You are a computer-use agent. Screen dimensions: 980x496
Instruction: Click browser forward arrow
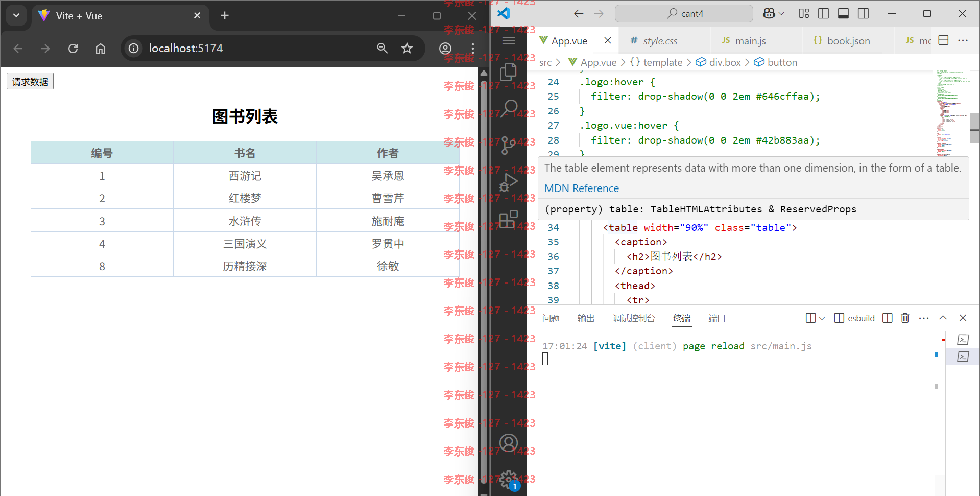point(45,49)
